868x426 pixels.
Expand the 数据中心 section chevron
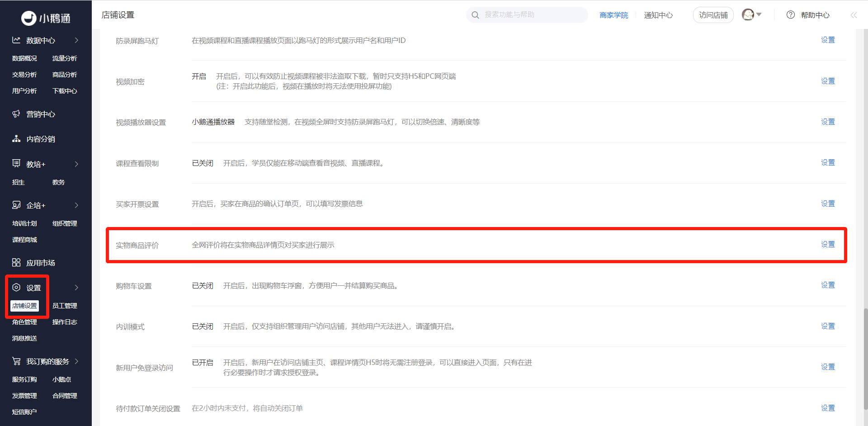click(x=76, y=40)
